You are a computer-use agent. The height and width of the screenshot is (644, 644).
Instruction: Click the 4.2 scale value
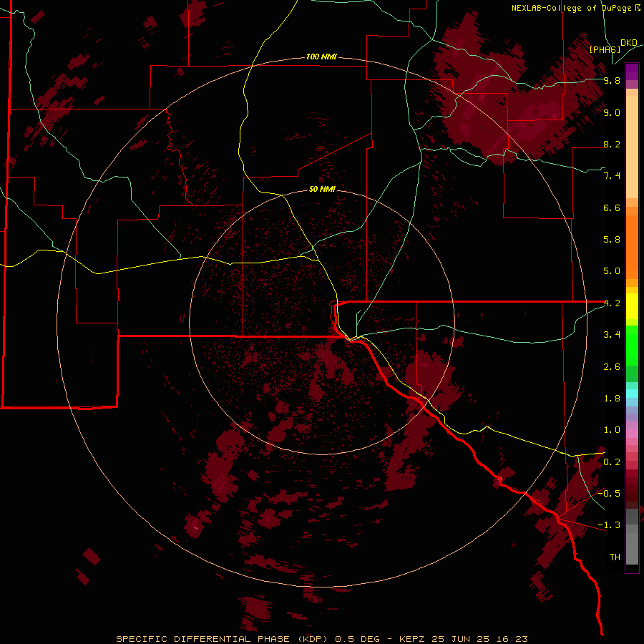tap(612, 303)
